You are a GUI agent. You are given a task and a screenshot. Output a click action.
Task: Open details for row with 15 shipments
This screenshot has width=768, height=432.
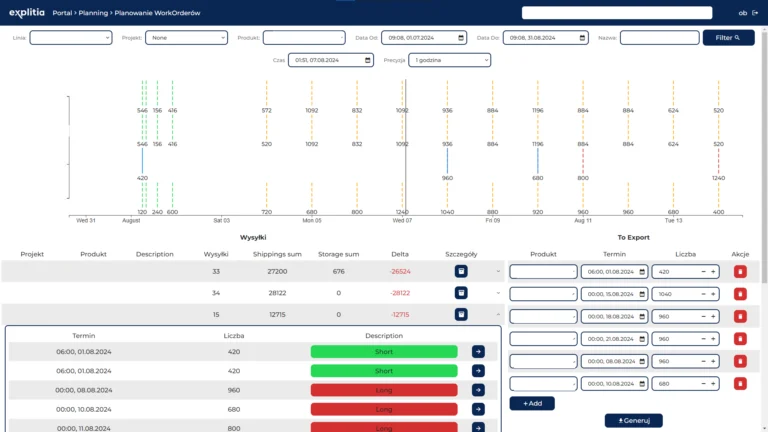pyautogui.click(x=461, y=314)
